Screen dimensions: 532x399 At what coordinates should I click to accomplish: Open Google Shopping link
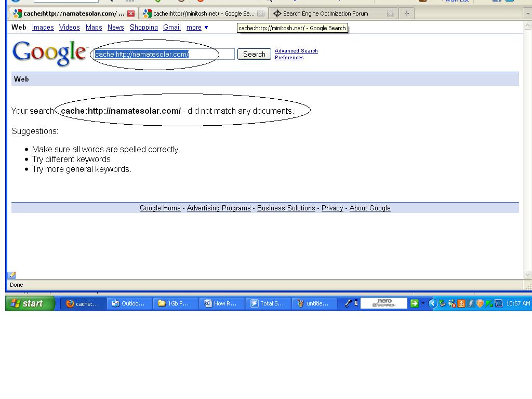coord(144,27)
